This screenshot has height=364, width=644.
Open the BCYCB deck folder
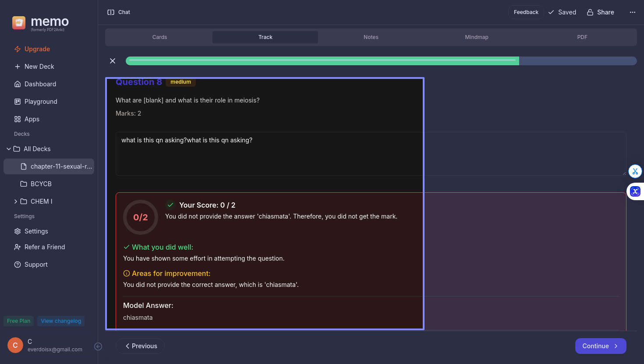pyautogui.click(x=41, y=184)
